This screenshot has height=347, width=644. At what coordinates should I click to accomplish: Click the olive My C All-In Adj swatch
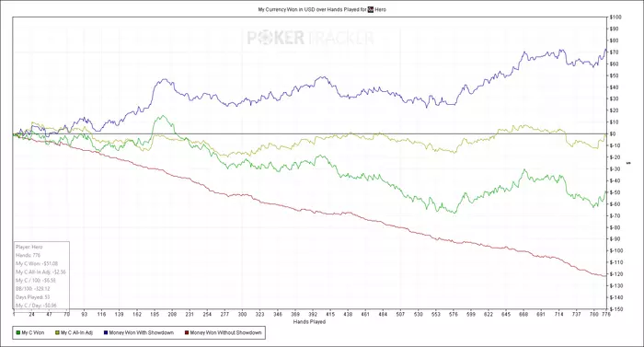tap(57, 332)
